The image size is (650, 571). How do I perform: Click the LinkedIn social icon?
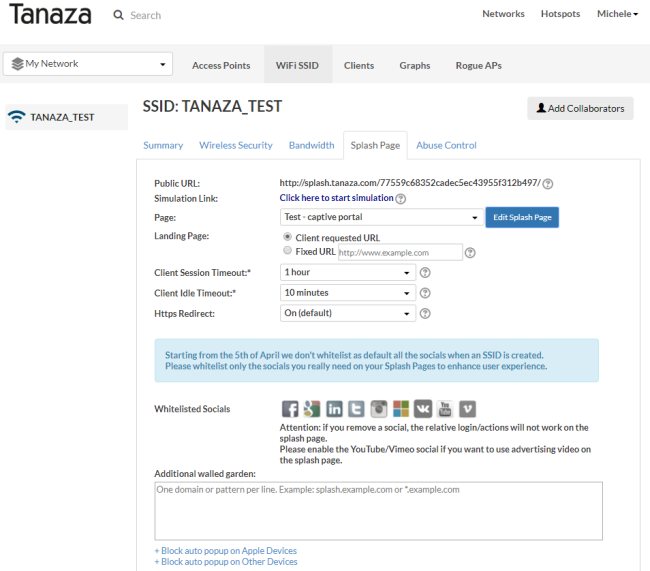pos(334,409)
